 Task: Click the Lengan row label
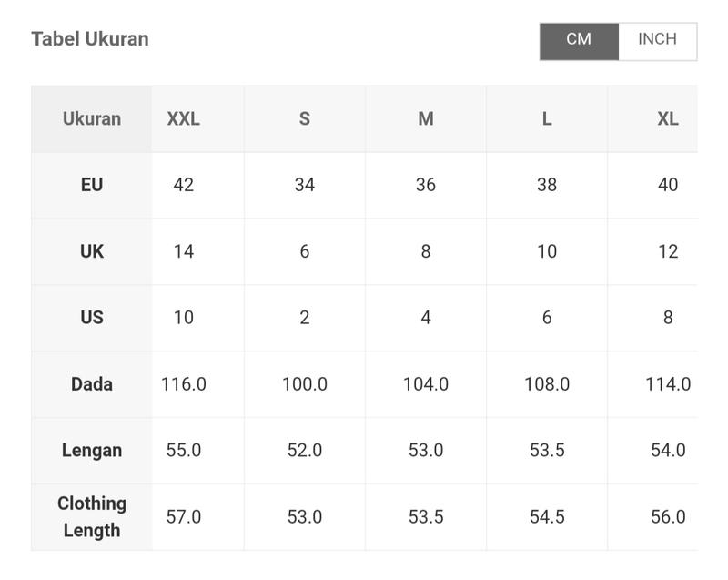pos(92,451)
